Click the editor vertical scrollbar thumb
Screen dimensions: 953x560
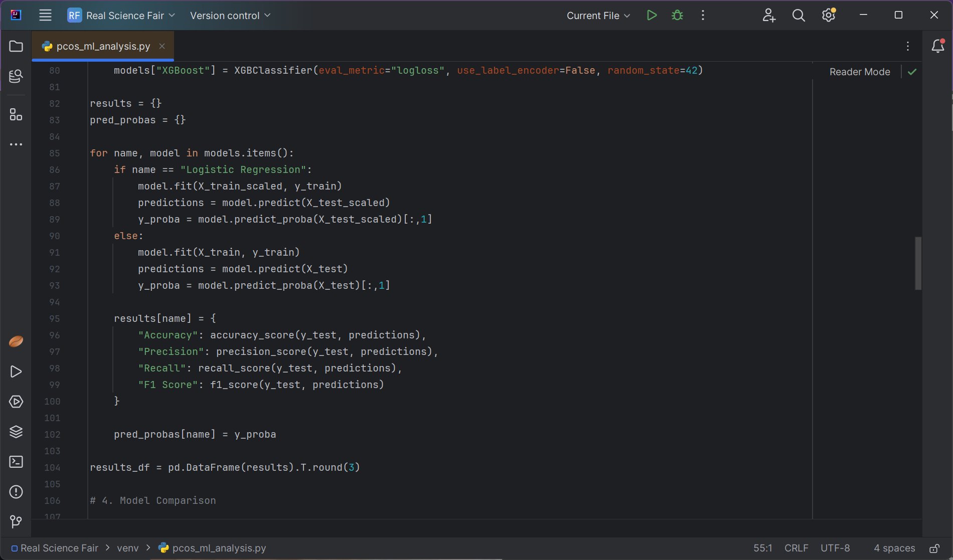pyautogui.click(x=918, y=263)
